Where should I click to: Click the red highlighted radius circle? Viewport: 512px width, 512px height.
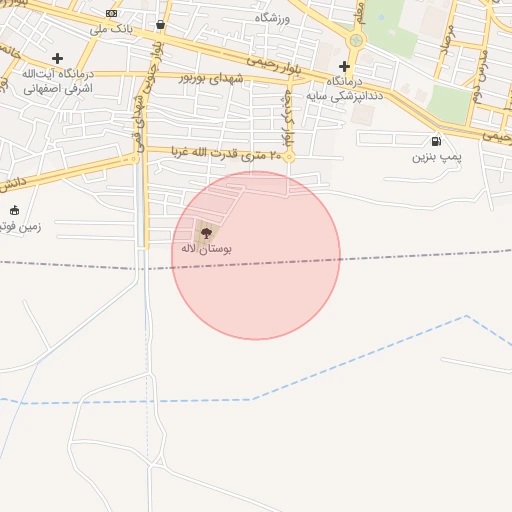coord(256,256)
